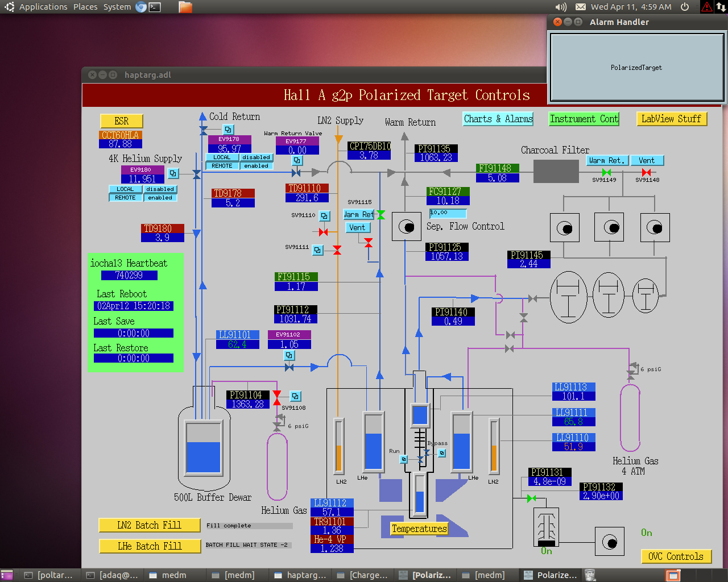Click the mail indicator icon in top panel
This screenshot has width=728, height=582.
point(580,7)
